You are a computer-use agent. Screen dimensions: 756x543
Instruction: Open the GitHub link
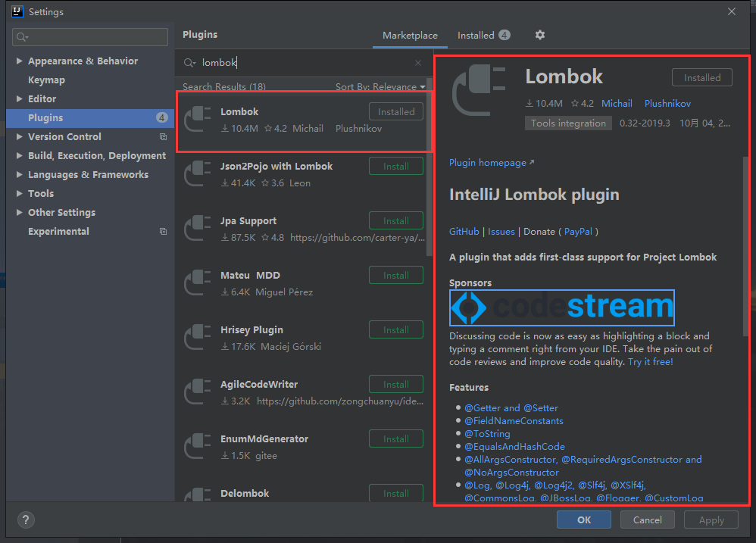coord(464,232)
